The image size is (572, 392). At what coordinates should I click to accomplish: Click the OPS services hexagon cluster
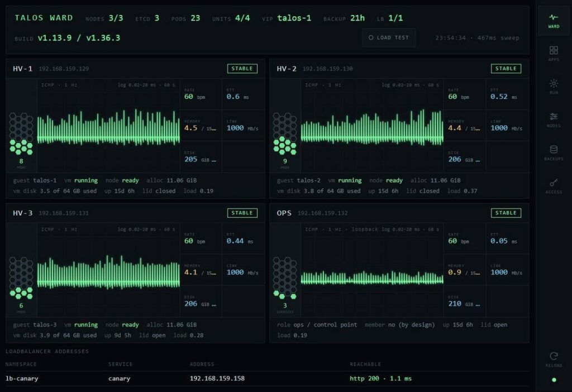(x=285, y=278)
